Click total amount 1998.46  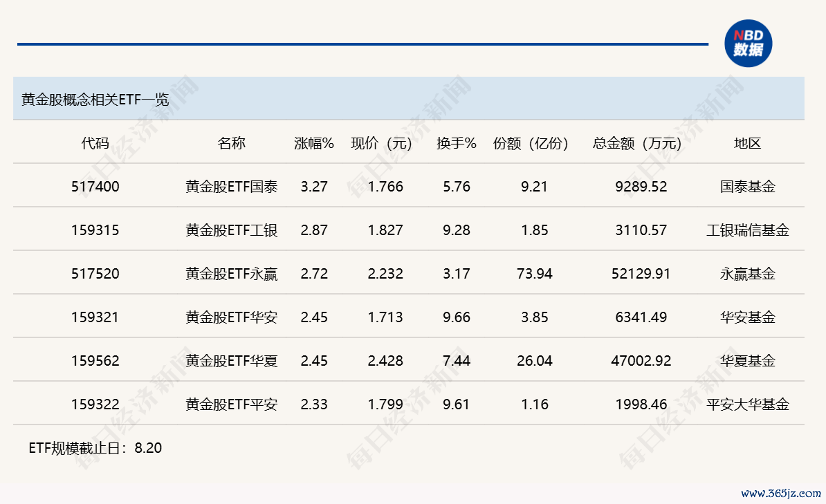click(641, 404)
